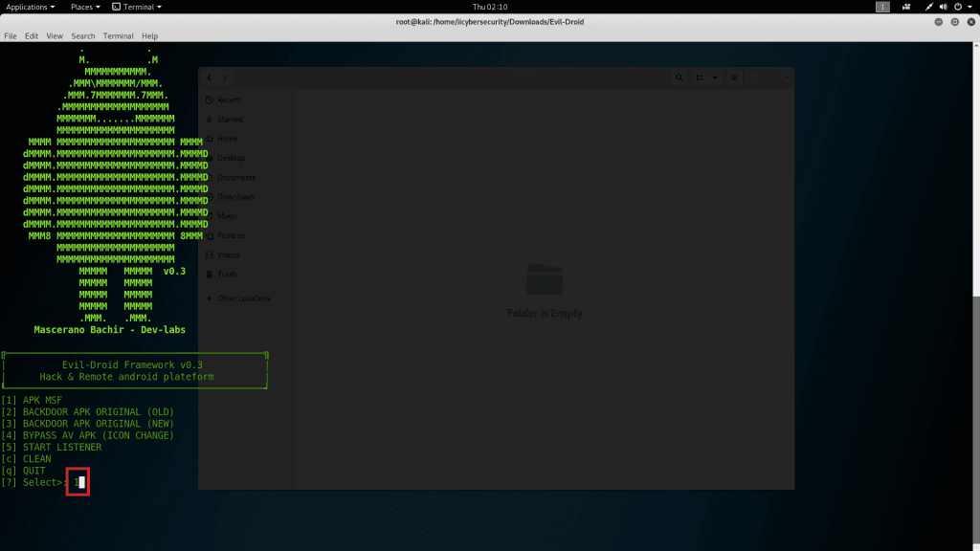Viewport: 980px width, 551px height.
Task: Expand the system menu arrow
Action: click(x=970, y=7)
